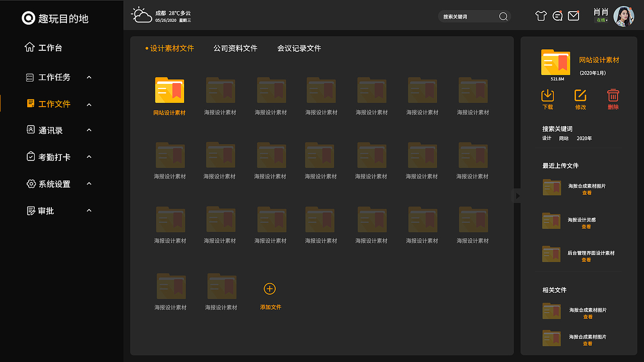
Task: Open the T-shirt theme skin icon
Action: [541, 16]
